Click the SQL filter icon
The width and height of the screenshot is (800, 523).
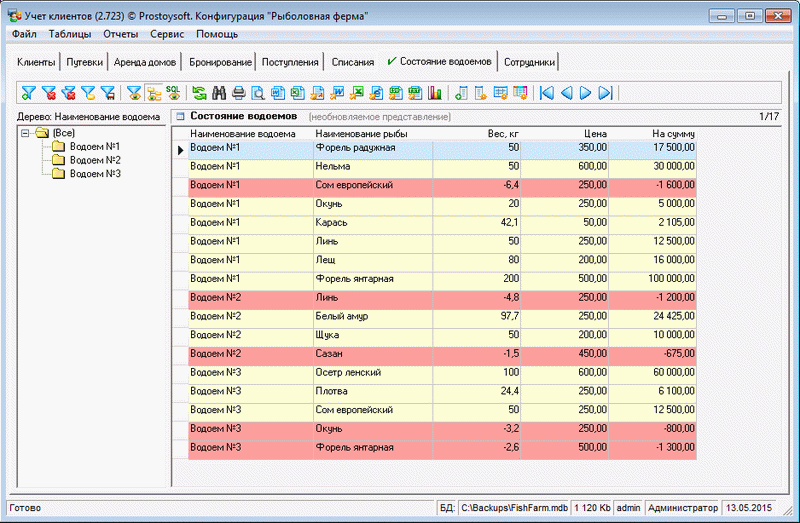coord(174,93)
